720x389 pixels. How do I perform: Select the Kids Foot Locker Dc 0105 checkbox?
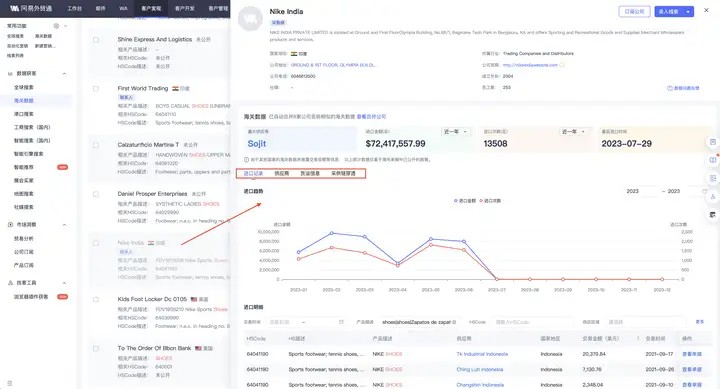pos(96,299)
